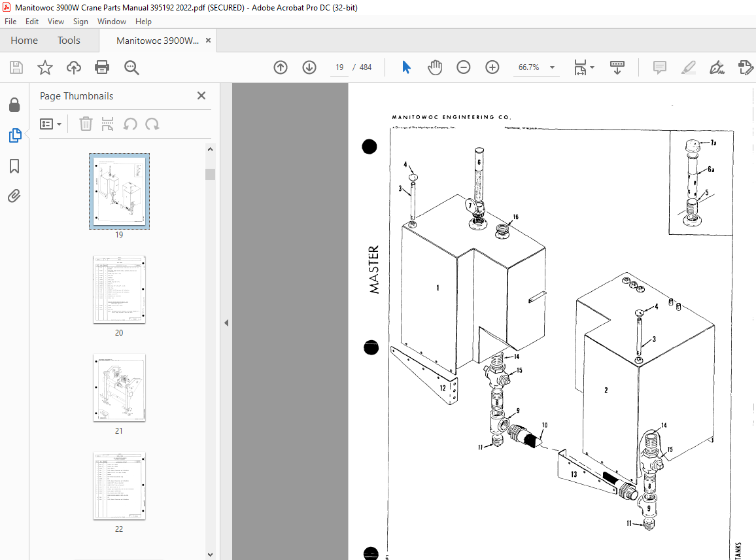Viewport: 756px width, 560px height.
Task: Collapse the navigation pane with the left arrow
Action: click(x=226, y=323)
